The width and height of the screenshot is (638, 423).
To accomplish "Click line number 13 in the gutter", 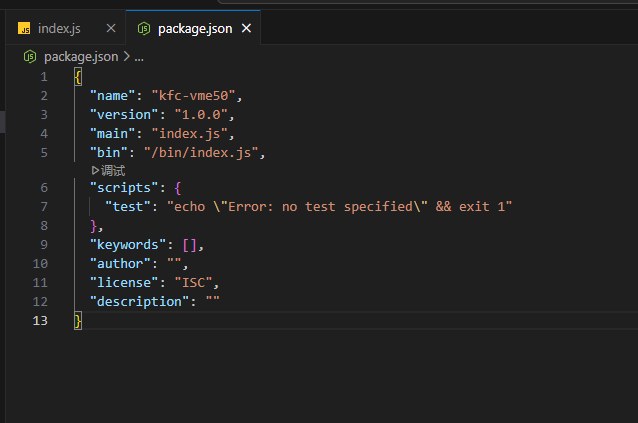I will [41, 320].
